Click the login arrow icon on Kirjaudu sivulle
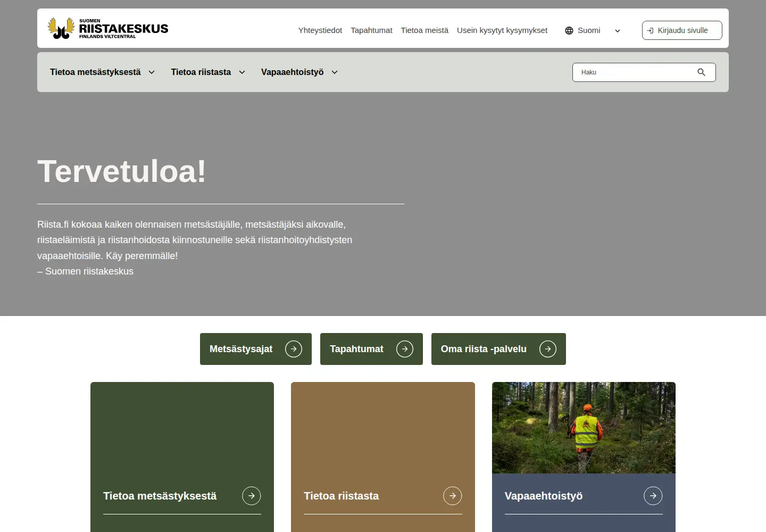The height and width of the screenshot is (532, 766). [650, 30]
